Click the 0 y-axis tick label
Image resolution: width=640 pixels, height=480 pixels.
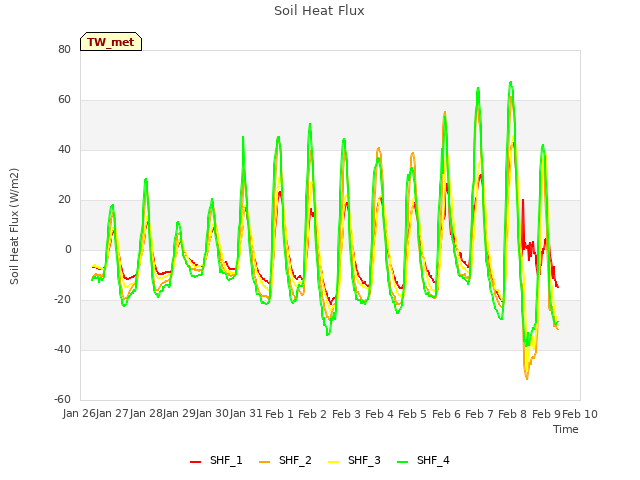(x=68, y=249)
